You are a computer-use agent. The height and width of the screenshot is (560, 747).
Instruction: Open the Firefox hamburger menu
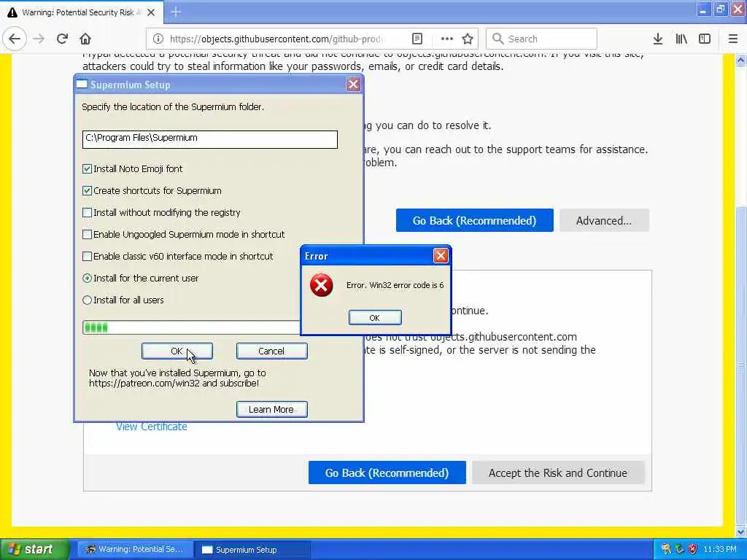coord(733,39)
